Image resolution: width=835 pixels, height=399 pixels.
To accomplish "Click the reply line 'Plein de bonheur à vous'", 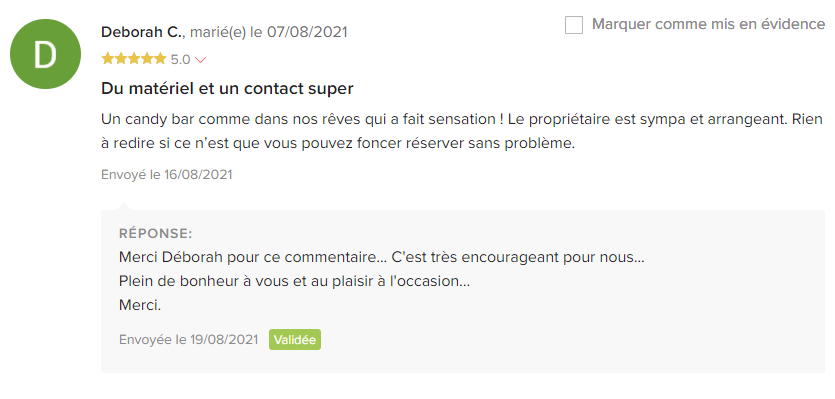I will coord(294,281).
